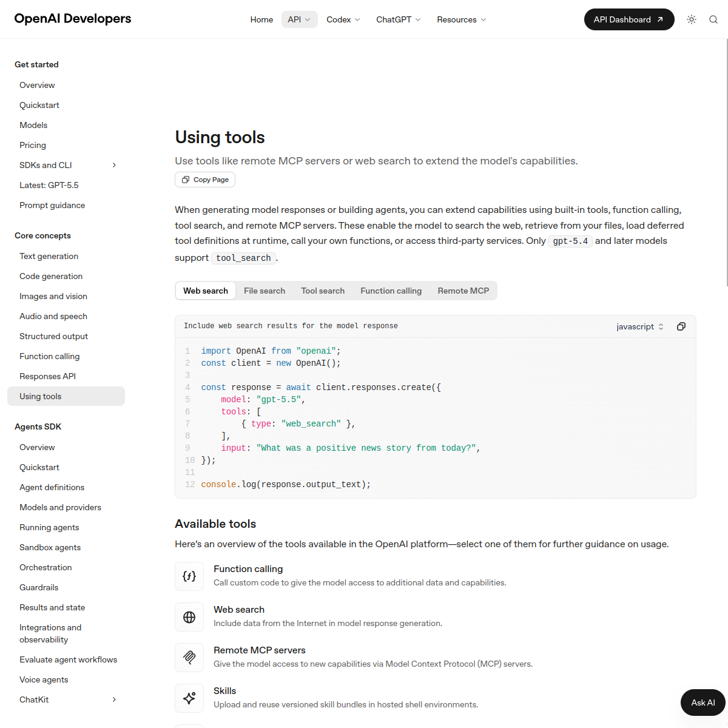Image resolution: width=728 pixels, height=728 pixels.
Task: Click the tool_search inline code
Action: click(x=243, y=258)
